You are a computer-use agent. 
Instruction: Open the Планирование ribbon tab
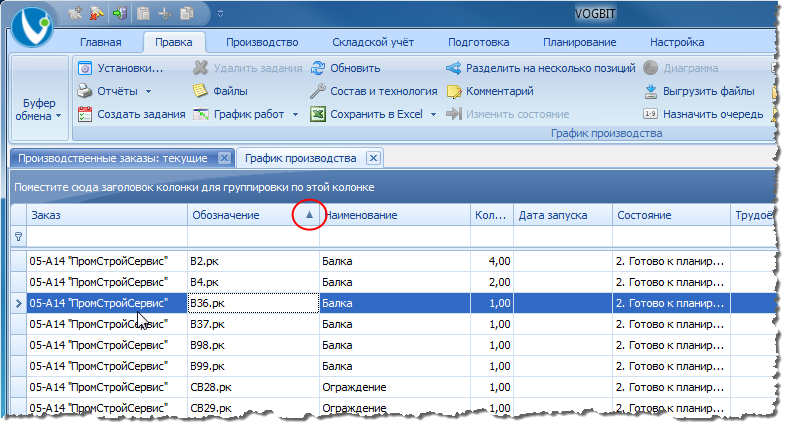(x=580, y=42)
